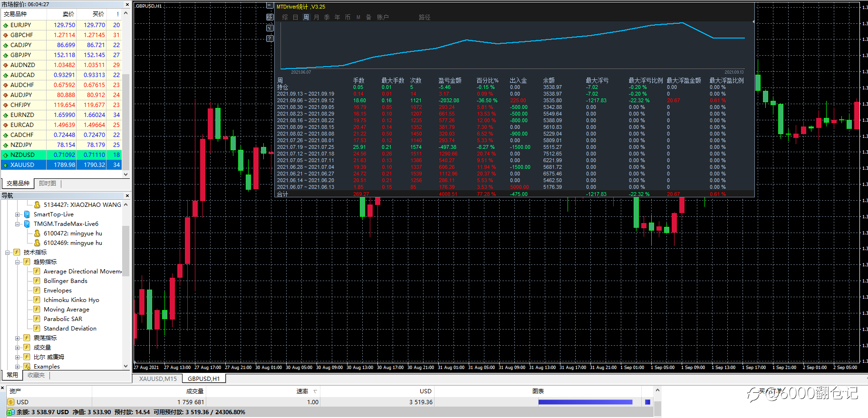Image resolution: width=868 pixels, height=418 pixels.
Task: Expand the 成交量 tree node
Action: pyautogui.click(x=18, y=348)
